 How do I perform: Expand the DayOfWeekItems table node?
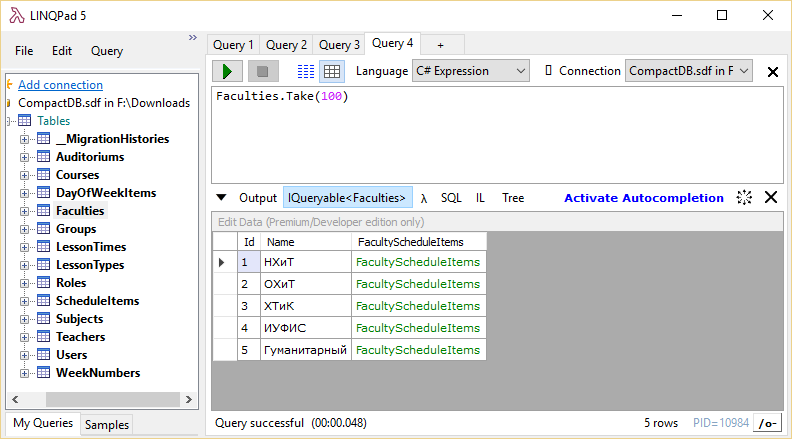click(x=24, y=193)
